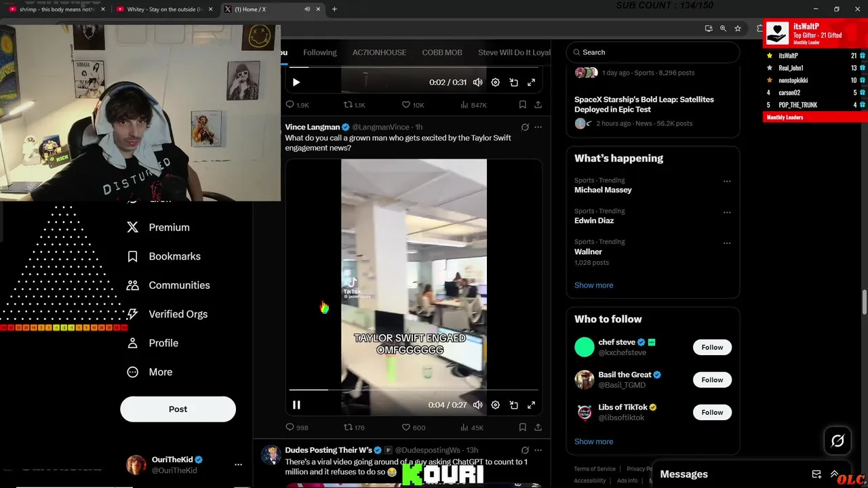Open options for Wallner trend

coord(727,243)
